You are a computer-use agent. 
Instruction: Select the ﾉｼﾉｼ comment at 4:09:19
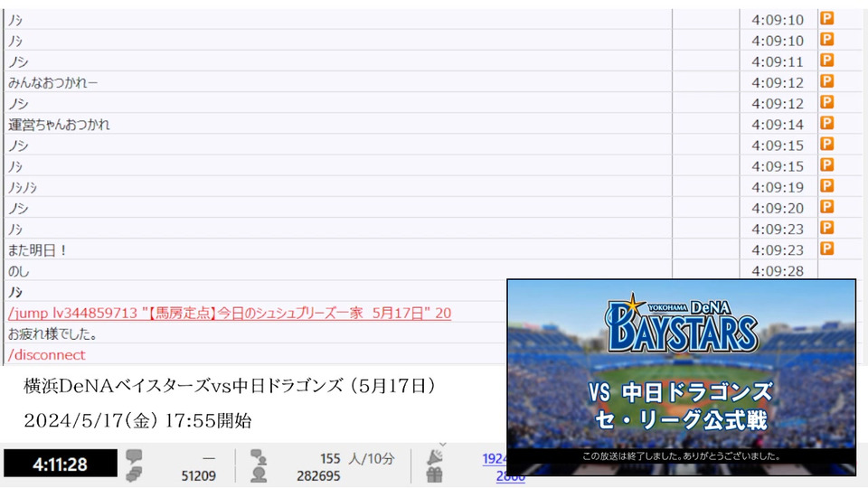pyautogui.click(x=22, y=188)
